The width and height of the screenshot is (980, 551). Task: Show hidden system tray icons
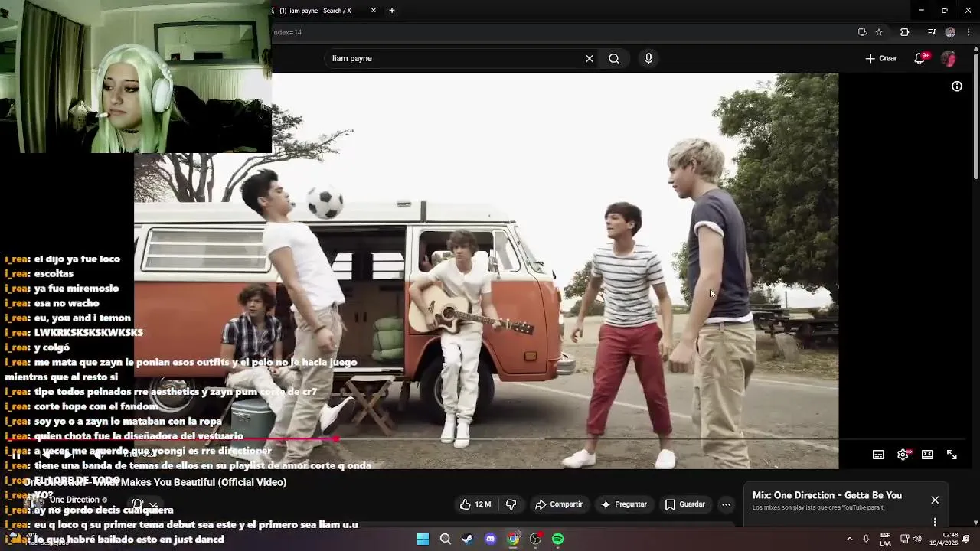(x=849, y=539)
